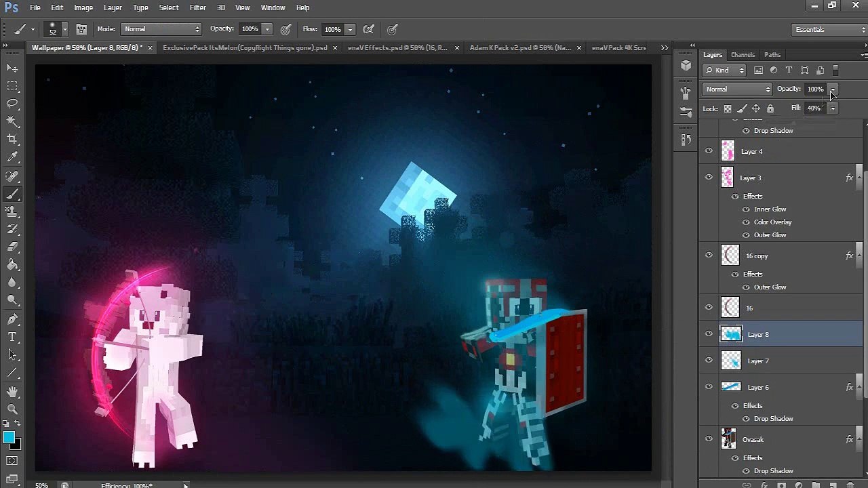Filter layers by adjustment layers
This screenshot has width=868, height=488.
pyautogui.click(x=774, y=70)
